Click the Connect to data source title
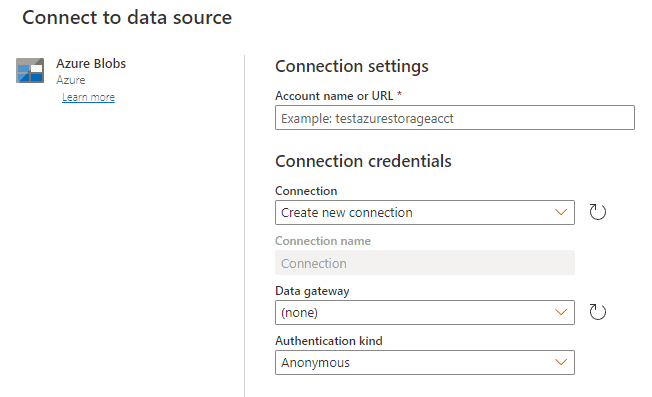 127,17
